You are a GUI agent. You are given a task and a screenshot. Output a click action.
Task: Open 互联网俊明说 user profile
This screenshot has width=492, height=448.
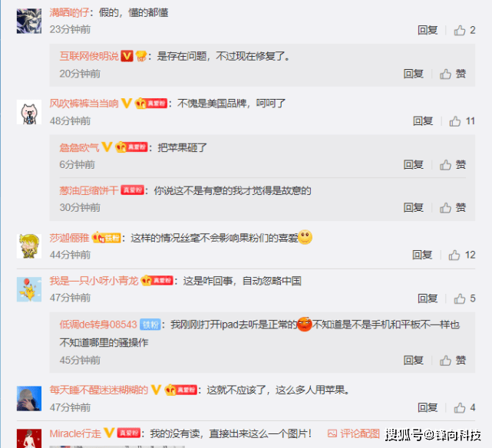(x=89, y=57)
